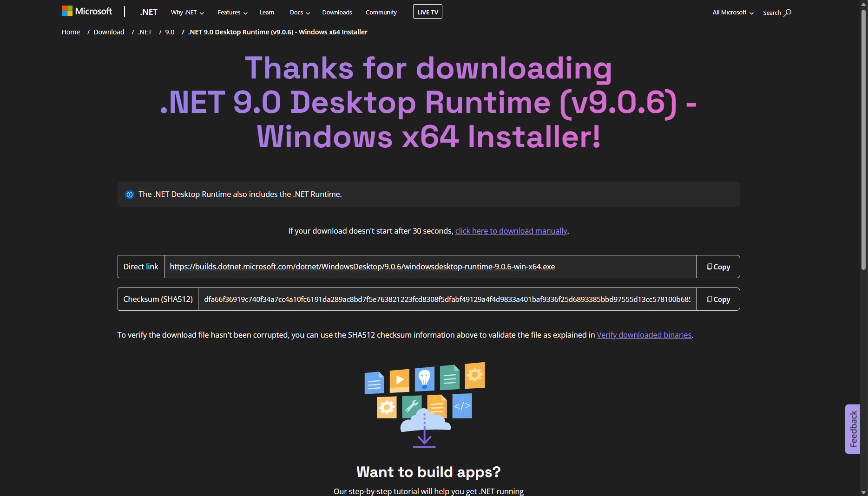Open Download breadcrumb link
Image resolution: width=868 pixels, height=496 pixels.
(109, 32)
